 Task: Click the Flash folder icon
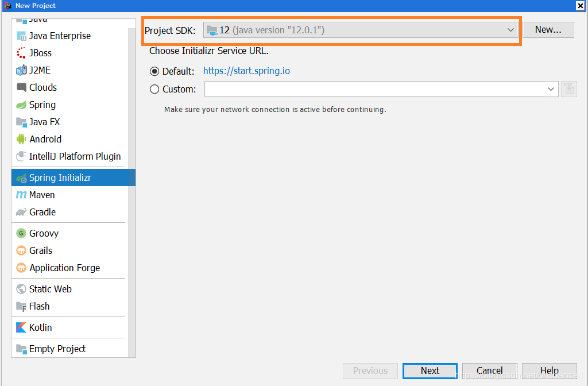[x=21, y=307]
